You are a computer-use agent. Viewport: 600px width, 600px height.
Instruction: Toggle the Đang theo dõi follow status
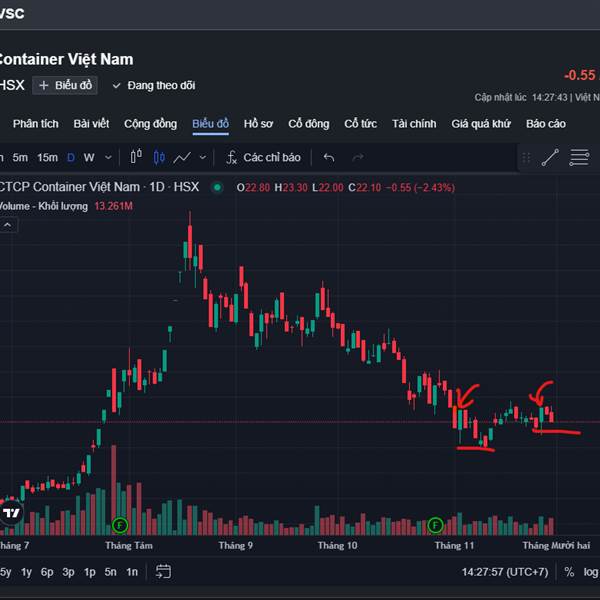(x=154, y=85)
